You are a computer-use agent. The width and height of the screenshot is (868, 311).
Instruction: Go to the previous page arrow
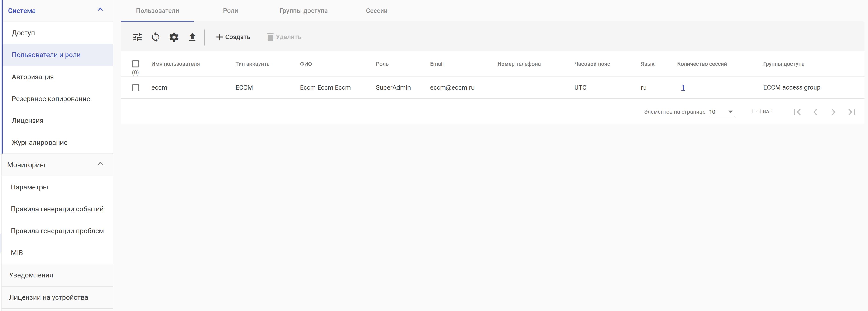click(815, 112)
